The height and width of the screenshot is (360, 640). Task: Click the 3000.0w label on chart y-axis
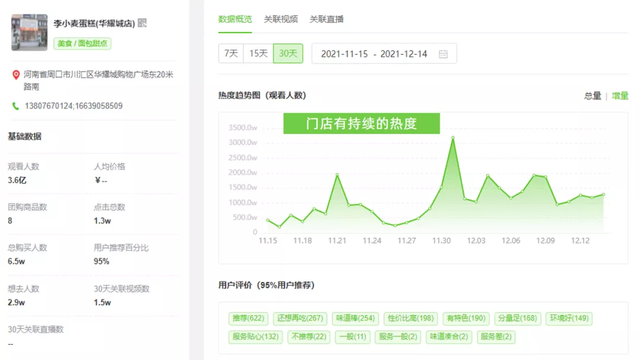point(243,142)
